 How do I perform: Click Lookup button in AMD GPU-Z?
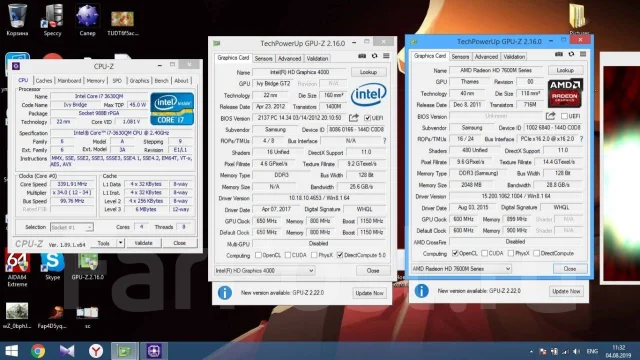[x=565, y=71]
